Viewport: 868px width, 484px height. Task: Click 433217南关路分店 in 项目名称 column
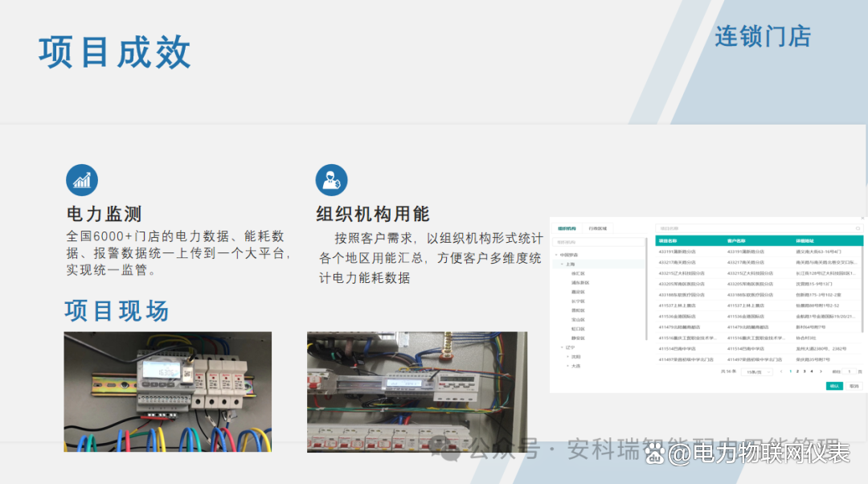[x=677, y=262]
